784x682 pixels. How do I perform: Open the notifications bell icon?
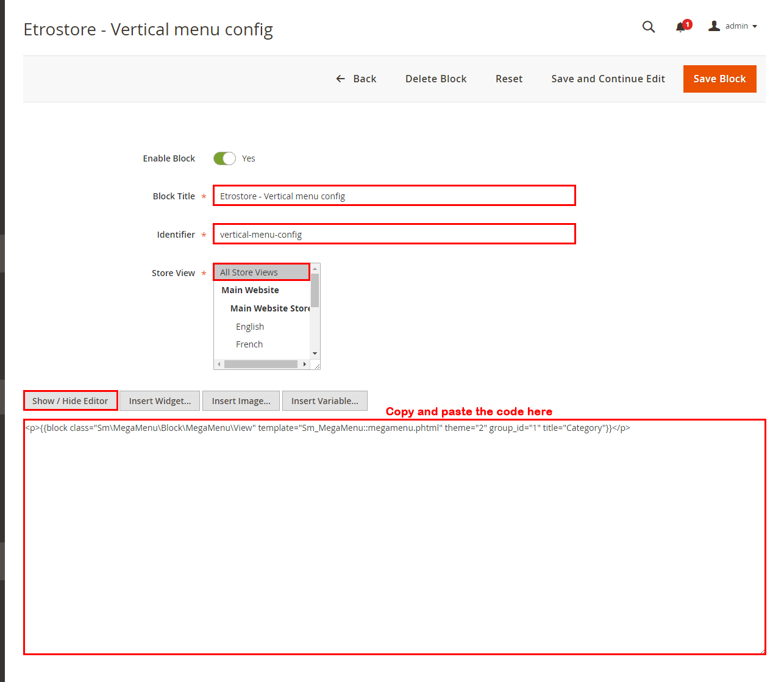click(681, 27)
